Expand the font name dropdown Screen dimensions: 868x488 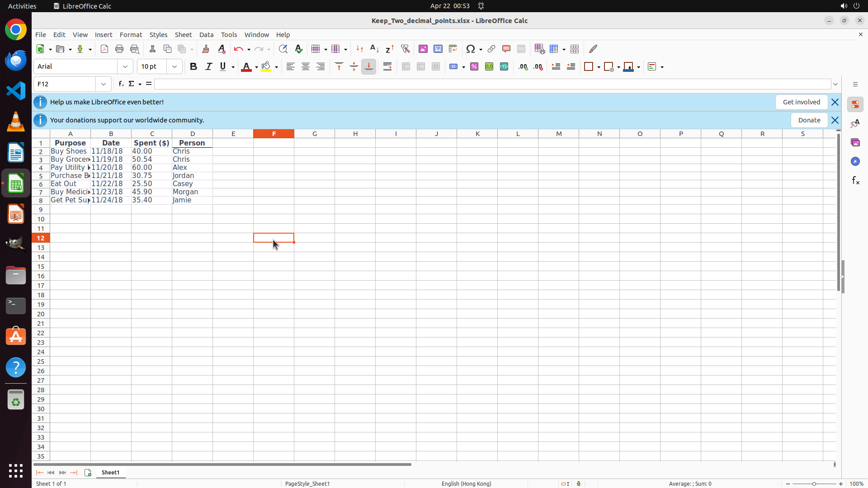click(125, 66)
